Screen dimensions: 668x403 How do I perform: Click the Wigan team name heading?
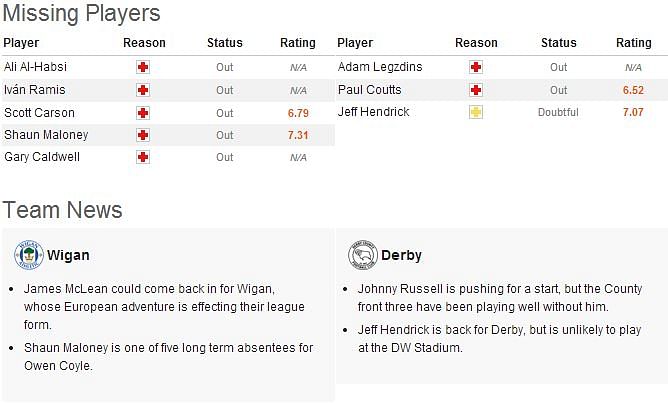(68, 255)
